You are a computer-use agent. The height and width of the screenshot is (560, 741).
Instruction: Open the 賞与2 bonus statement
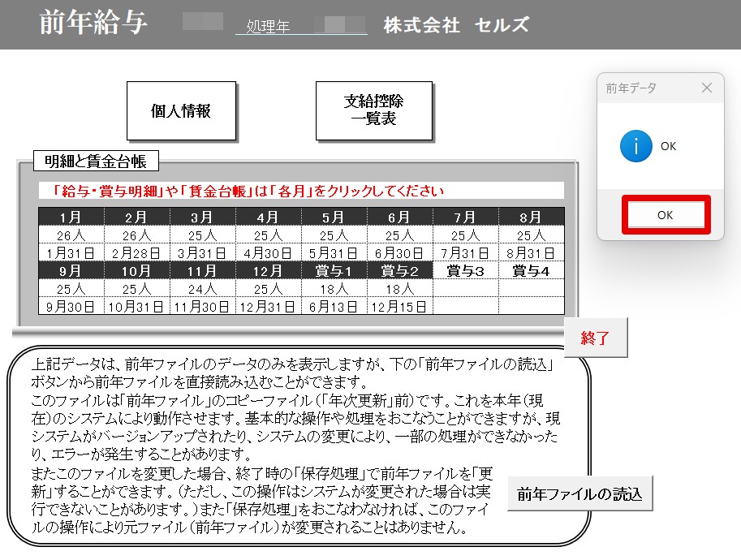400,271
